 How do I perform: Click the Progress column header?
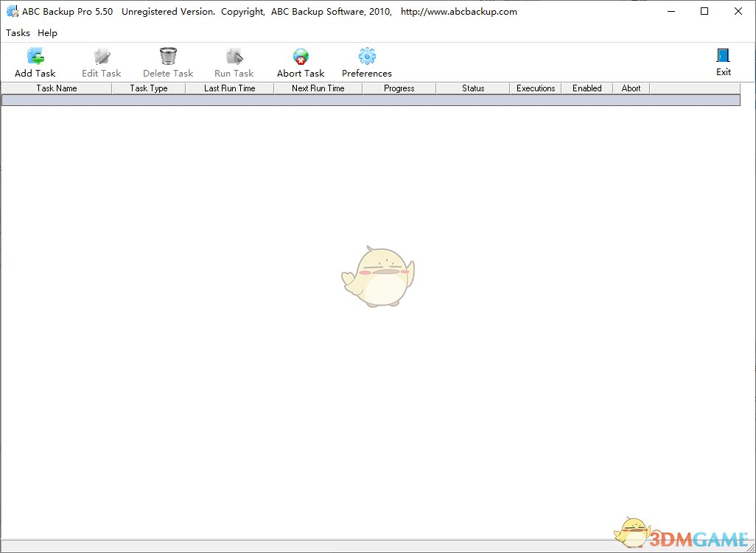point(399,88)
